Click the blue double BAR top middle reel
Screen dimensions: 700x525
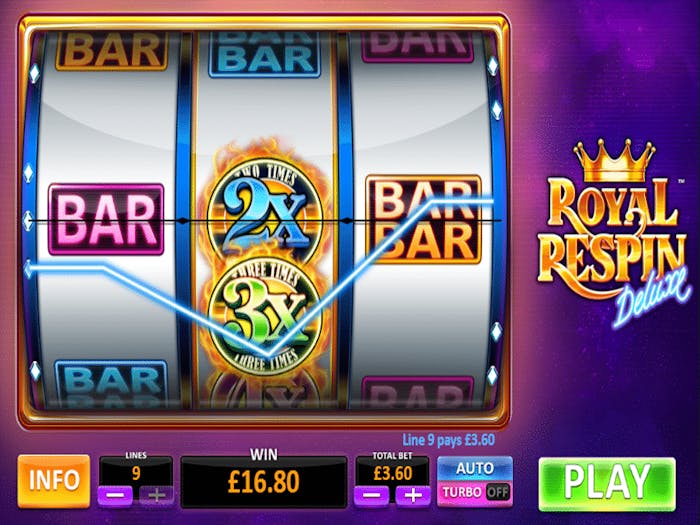tap(265, 54)
